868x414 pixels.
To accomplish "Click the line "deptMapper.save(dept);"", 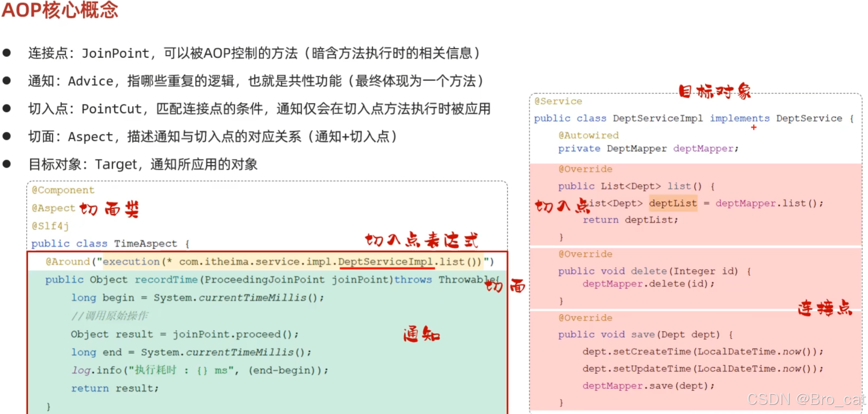I will (x=648, y=386).
